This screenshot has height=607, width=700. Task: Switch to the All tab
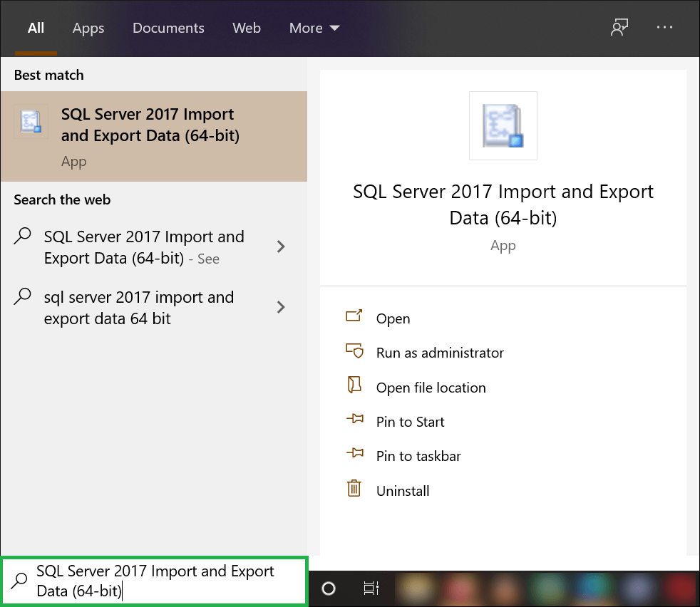click(36, 28)
